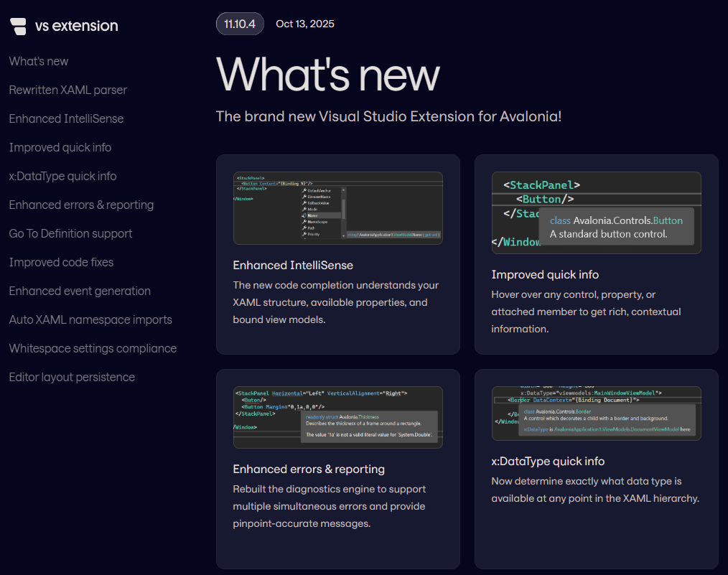Click the Enhanced IntelliSense card title
Image resolution: width=728 pixels, height=575 pixels.
(x=293, y=266)
